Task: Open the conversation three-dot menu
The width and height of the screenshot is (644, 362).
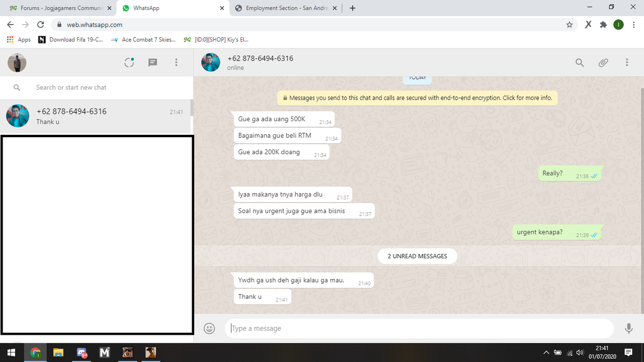Action: 627,62
